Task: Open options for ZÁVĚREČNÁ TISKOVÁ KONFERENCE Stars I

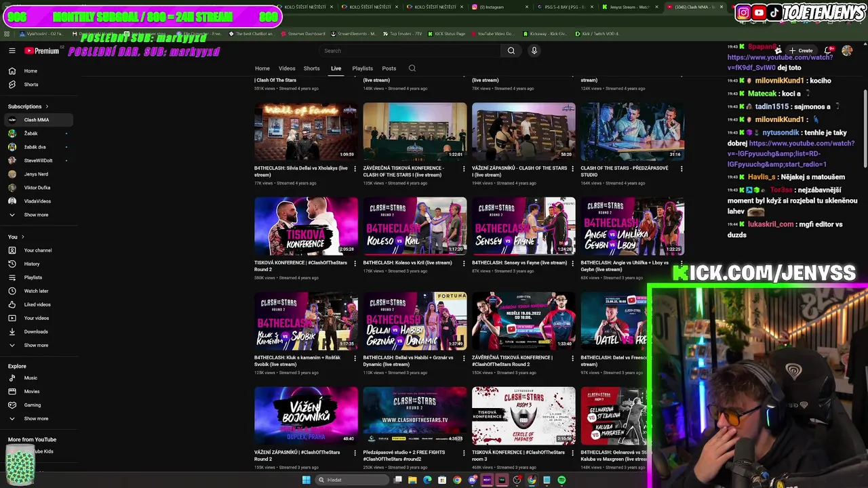Action: click(x=464, y=169)
